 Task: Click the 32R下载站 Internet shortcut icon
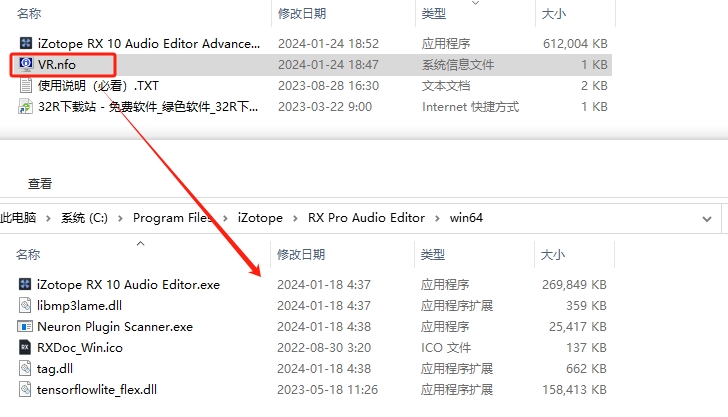coord(26,107)
